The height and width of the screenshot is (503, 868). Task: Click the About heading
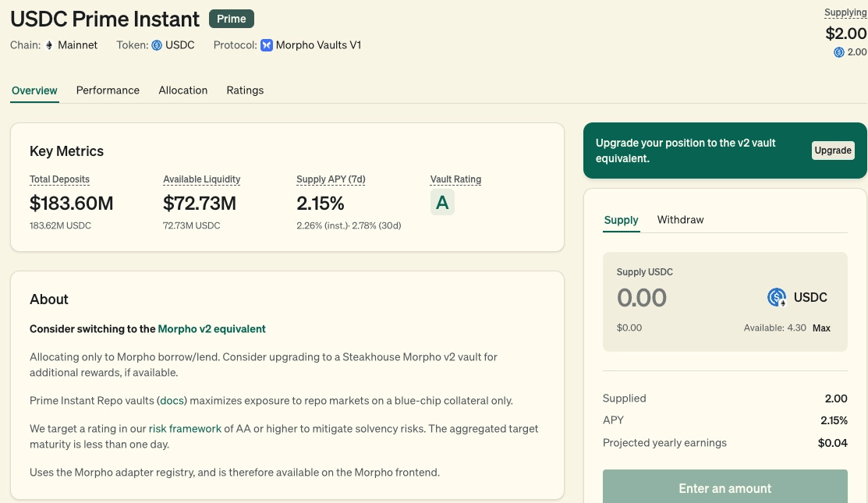[x=48, y=299]
